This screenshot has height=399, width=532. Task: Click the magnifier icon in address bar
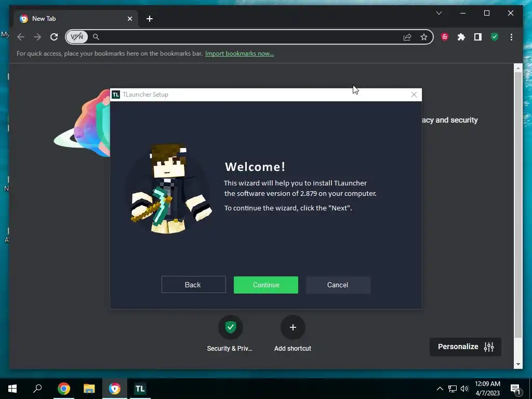point(96,37)
